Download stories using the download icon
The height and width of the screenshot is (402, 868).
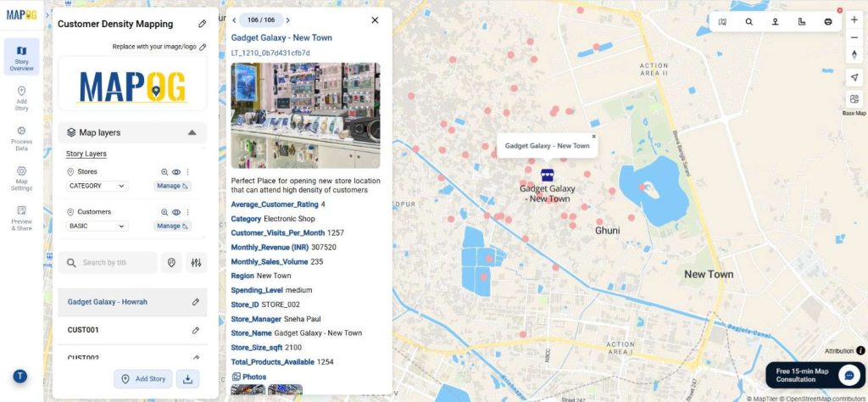[x=187, y=379]
